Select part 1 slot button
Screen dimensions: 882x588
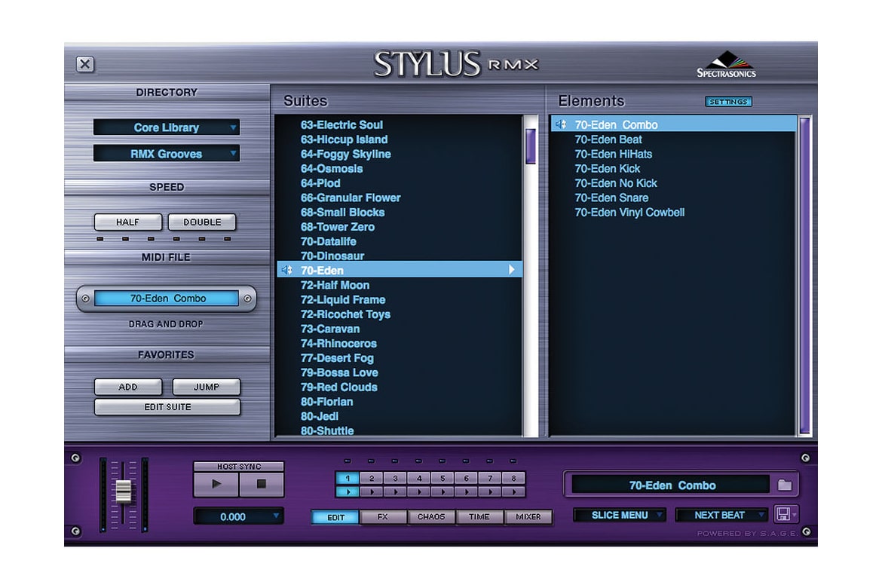[348, 478]
